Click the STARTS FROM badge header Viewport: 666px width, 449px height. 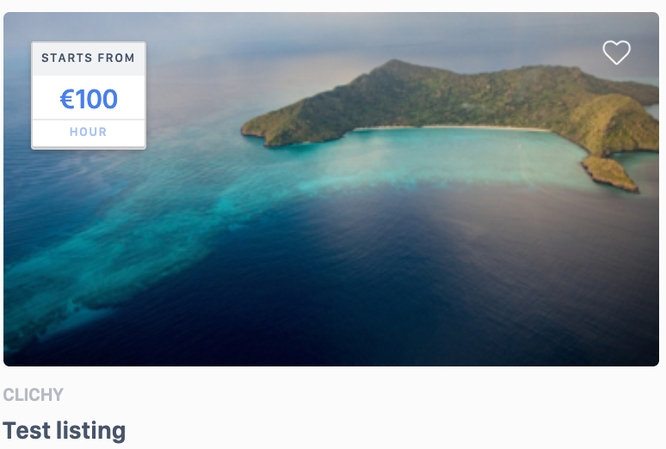pos(88,58)
